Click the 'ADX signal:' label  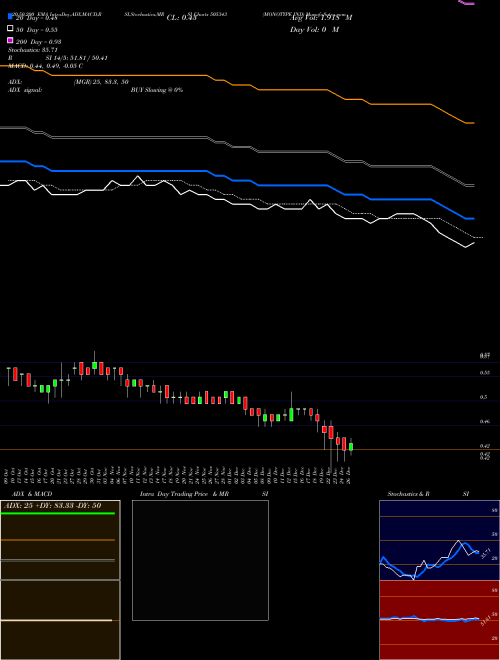click(x=25, y=90)
